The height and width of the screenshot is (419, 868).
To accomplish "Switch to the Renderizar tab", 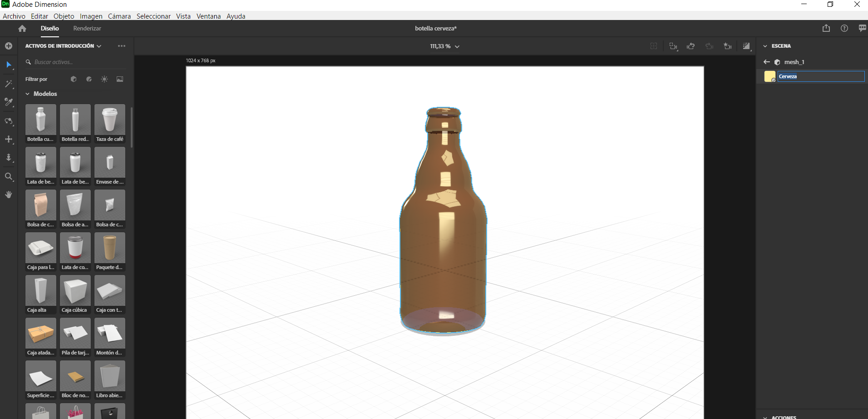I will click(x=87, y=28).
